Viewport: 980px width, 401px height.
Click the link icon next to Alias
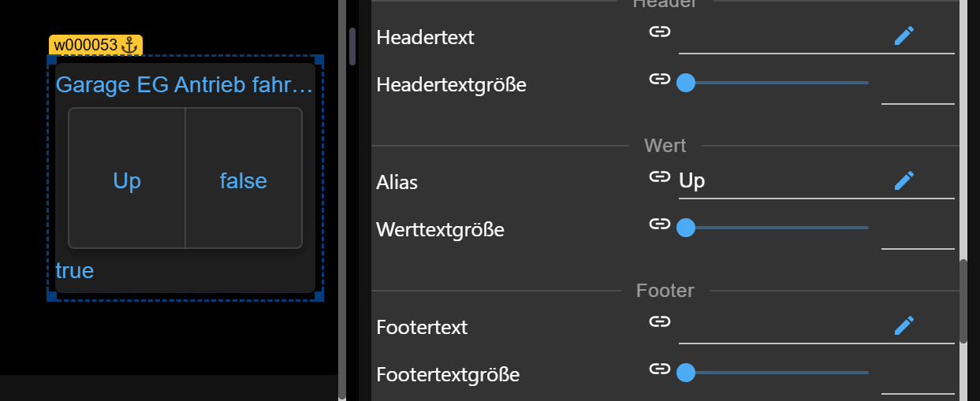tap(659, 176)
